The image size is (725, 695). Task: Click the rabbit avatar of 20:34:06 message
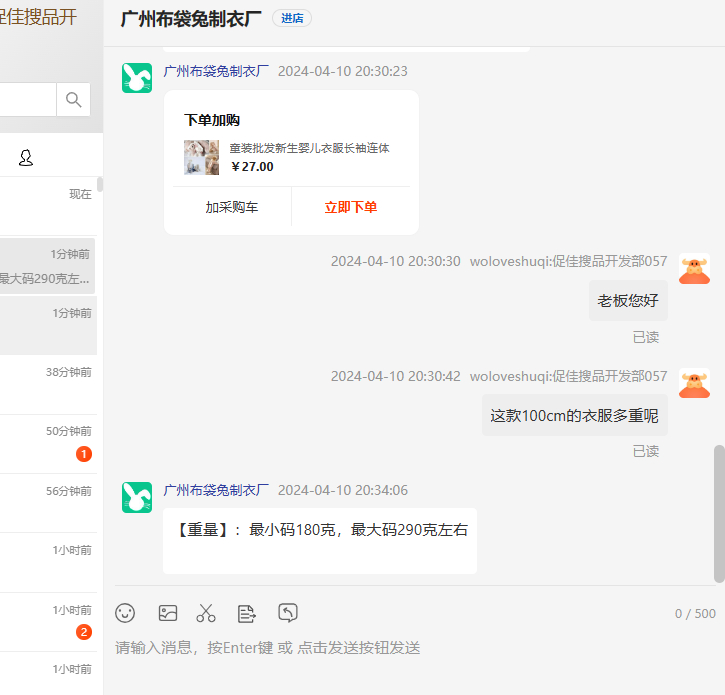point(137,497)
